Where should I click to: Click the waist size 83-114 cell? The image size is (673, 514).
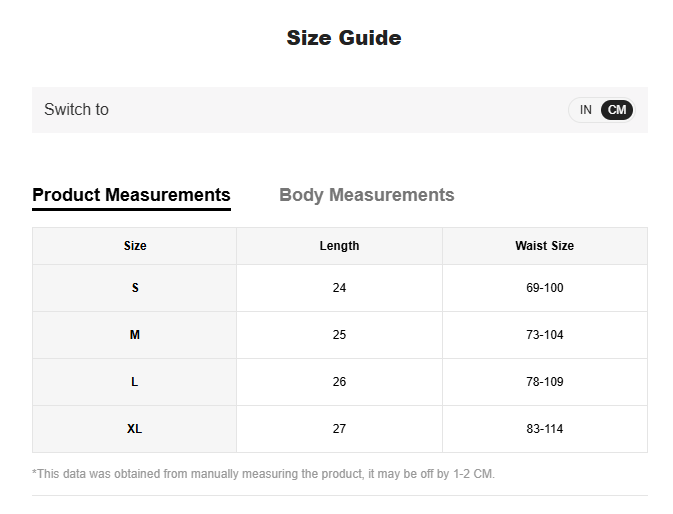[544, 429]
